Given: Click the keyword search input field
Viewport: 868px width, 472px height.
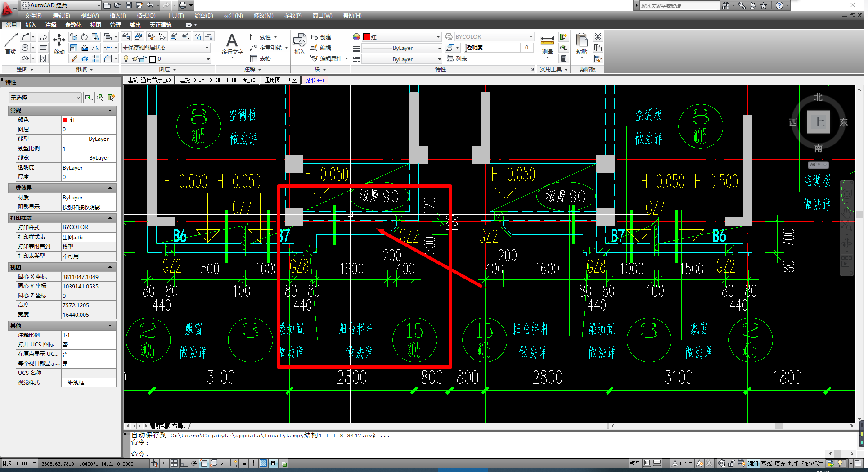Looking at the screenshot, I should point(679,6).
